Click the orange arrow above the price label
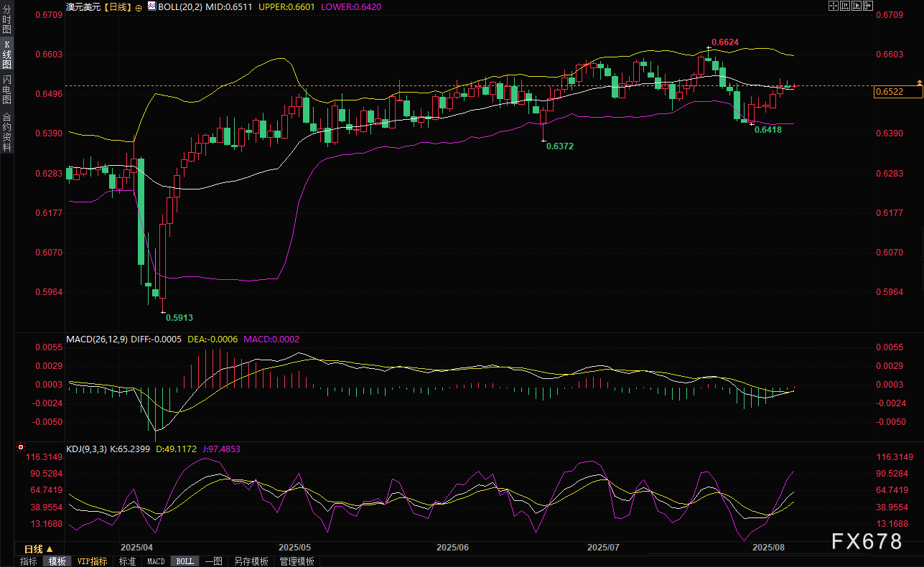 [x=919, y=83]
